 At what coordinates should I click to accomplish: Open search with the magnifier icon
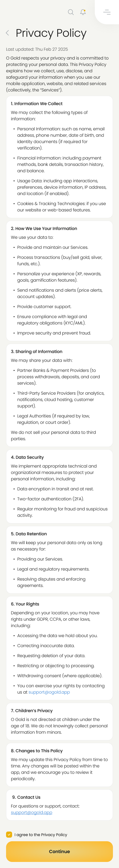(x=71, y=12)
